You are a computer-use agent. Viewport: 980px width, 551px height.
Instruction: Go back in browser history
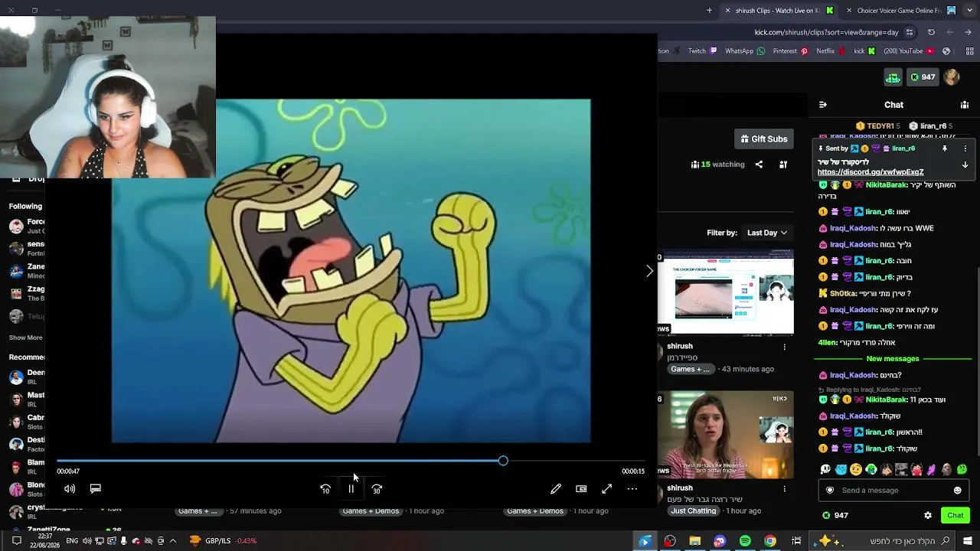coord(969,32)
